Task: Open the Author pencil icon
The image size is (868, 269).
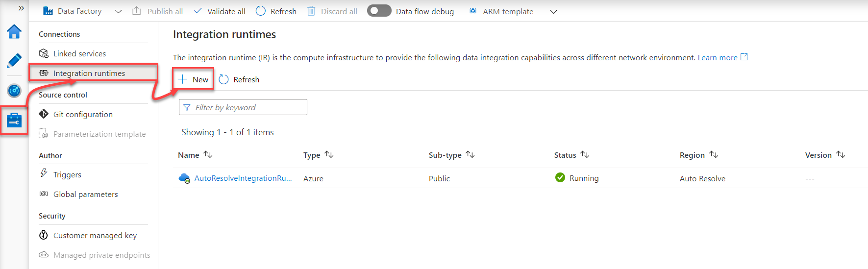Action: pos(14,61)
